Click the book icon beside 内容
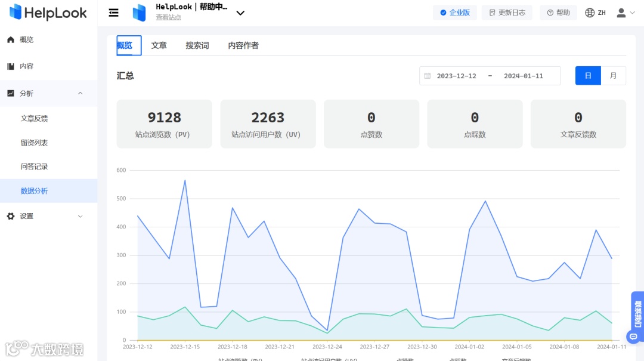Viewport: 644px width, 361px height. [11, 66]
